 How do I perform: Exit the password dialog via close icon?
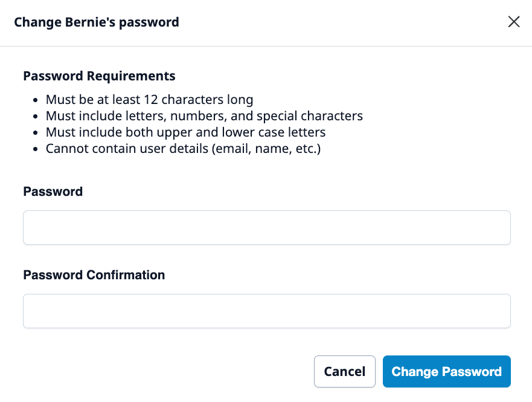pyautogui.click(x=514, y=22)
